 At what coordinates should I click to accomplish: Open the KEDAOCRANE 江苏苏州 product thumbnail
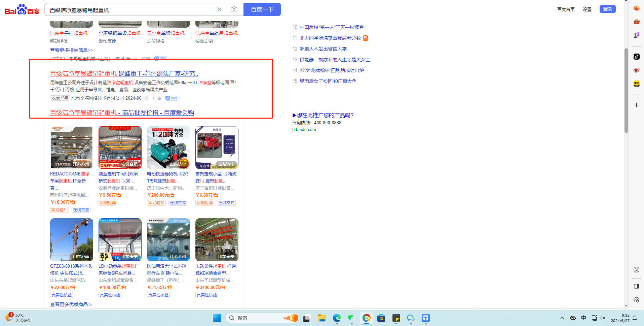[x=72, y=148]
